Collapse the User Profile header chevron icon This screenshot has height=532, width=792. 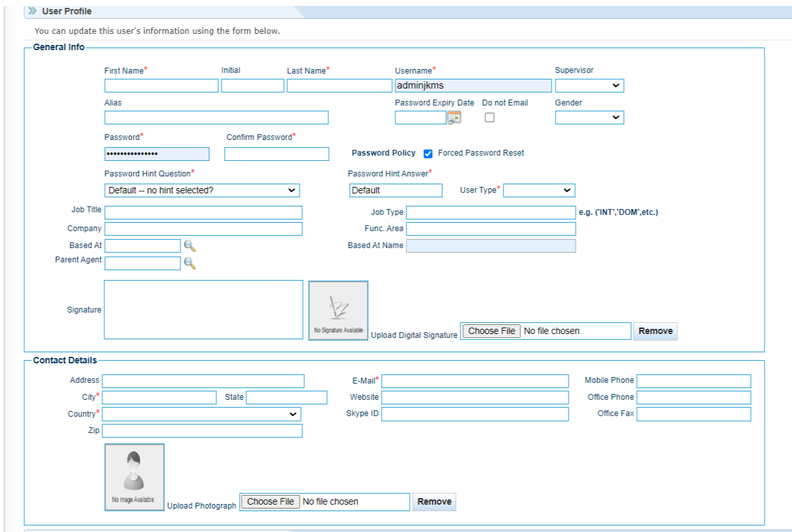point(33,11)
